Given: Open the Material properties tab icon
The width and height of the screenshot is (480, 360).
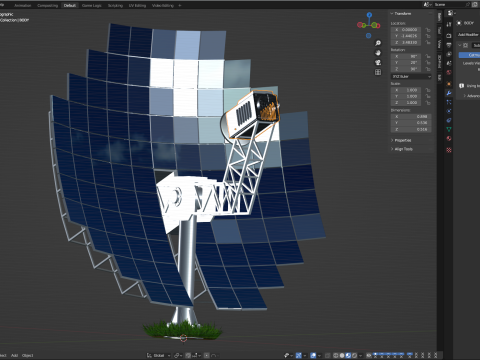Looking at the screenshot, I should 449,138.
